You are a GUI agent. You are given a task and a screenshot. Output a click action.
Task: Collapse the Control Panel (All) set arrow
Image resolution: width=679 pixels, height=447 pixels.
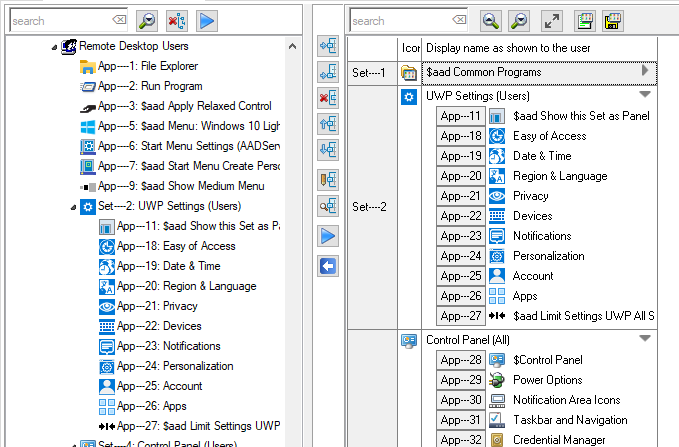point(644,339)
